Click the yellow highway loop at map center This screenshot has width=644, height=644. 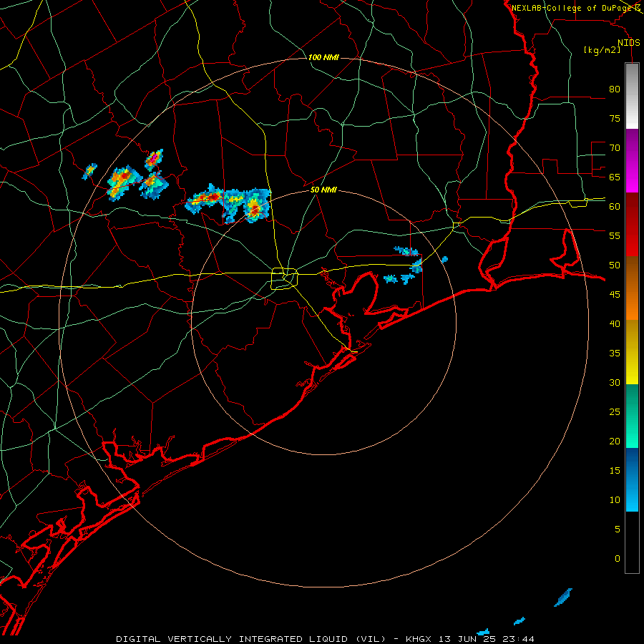(285, 278)
